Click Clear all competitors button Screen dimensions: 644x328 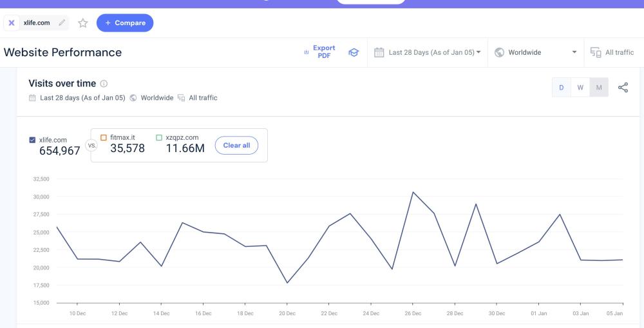236,146
